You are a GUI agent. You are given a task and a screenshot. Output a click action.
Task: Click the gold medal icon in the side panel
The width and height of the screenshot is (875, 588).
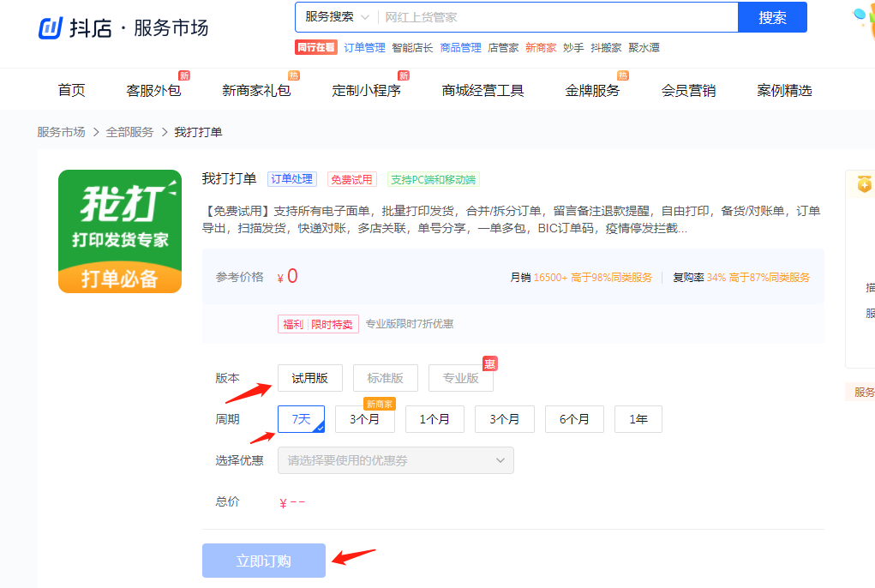(x=865, y=183)
